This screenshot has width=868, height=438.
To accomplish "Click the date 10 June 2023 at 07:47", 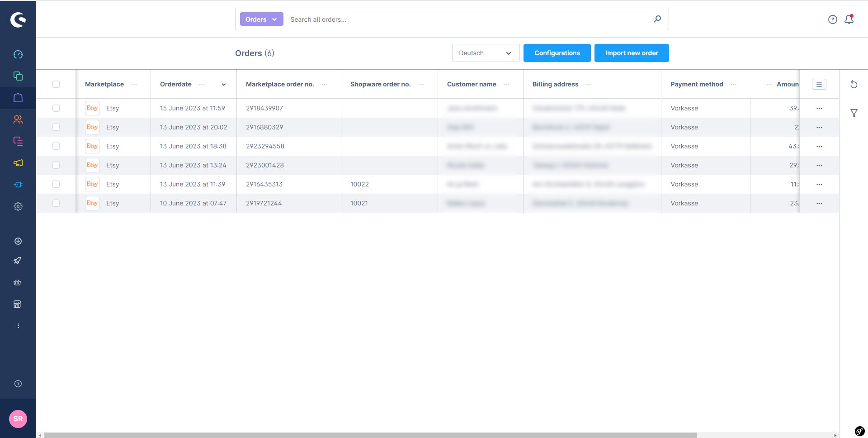I will [193, 203].
